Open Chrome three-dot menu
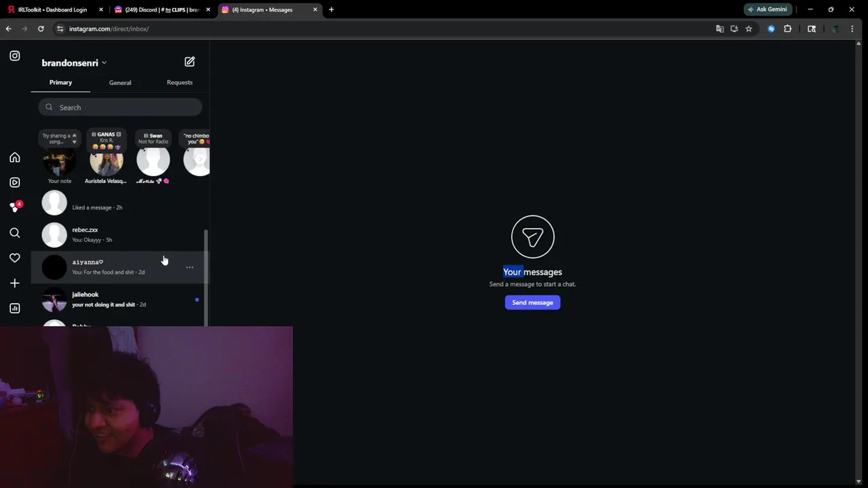The height and width of the screenshot is (488, 868). (852, 28)
